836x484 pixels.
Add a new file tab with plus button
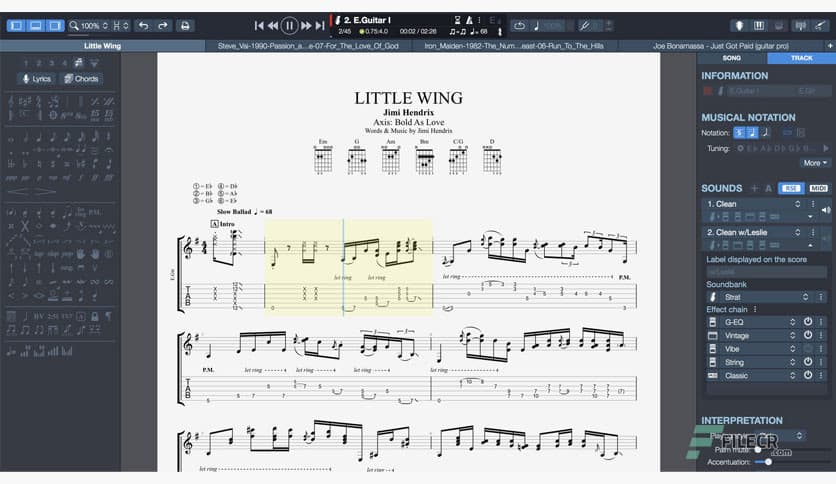tap(830, 46)
